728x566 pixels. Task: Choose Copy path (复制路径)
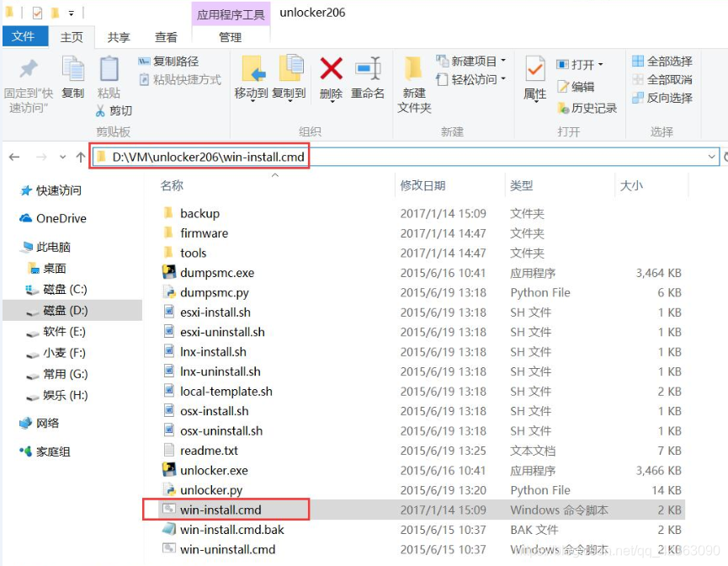pos(168,61)
